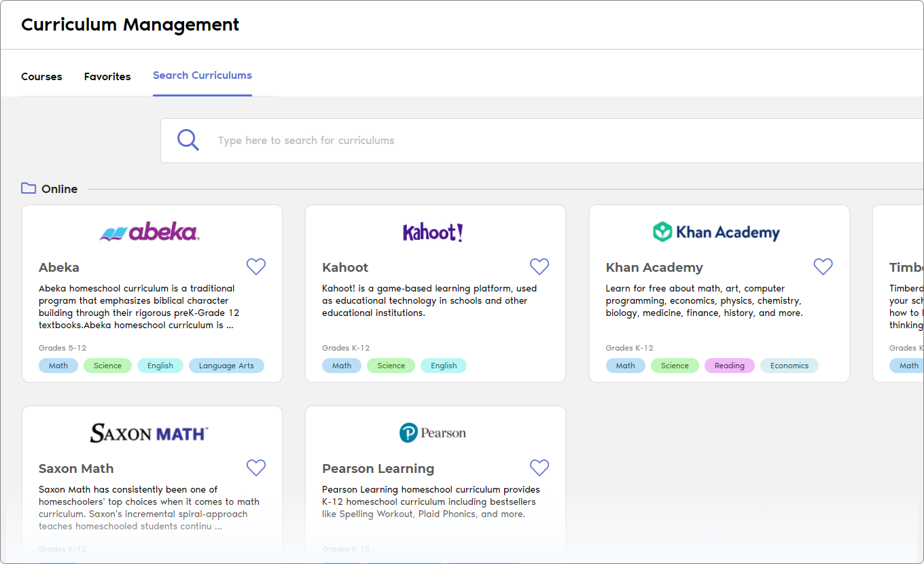Click "Grades K-12" on Khan Academy card

629,348
